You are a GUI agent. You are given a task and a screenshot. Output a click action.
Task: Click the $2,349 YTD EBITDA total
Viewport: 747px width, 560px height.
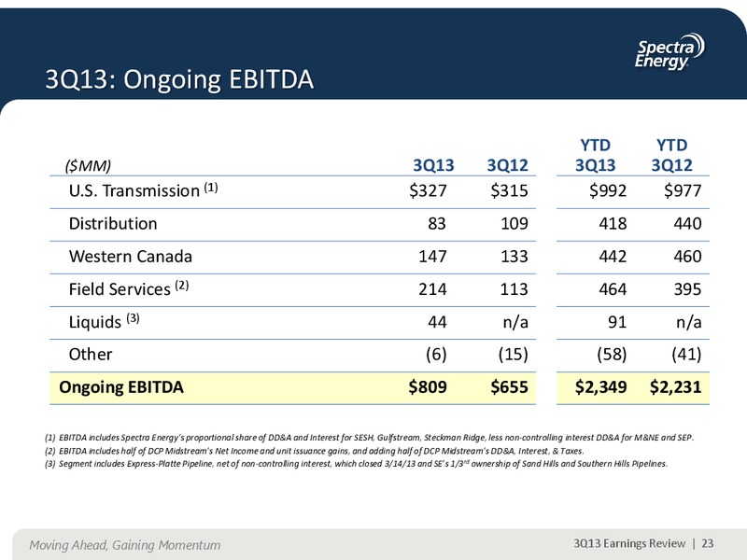(600, 387)
